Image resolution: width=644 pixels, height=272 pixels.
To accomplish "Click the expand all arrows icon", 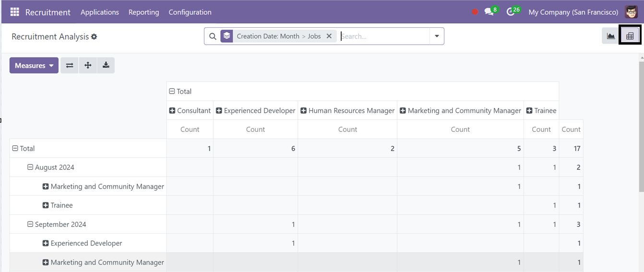I will click(x=88, y=65).
